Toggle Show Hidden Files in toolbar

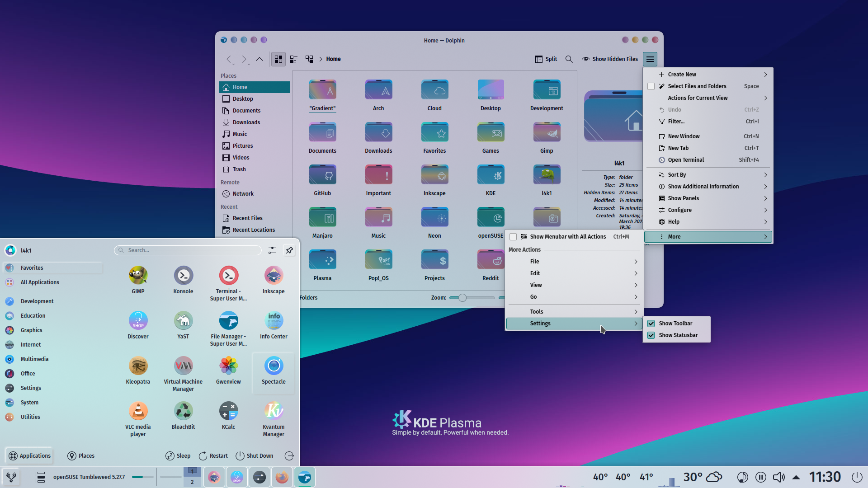click(610, 59)
